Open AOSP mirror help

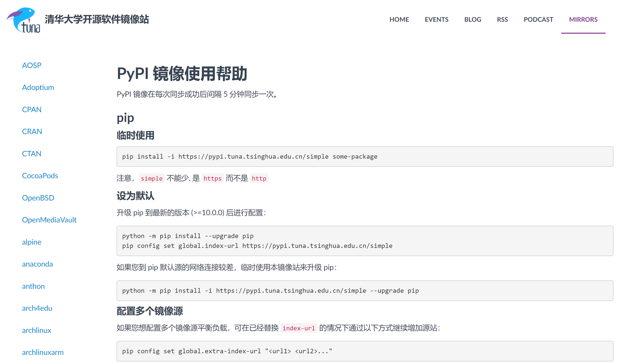coord(32,65)
